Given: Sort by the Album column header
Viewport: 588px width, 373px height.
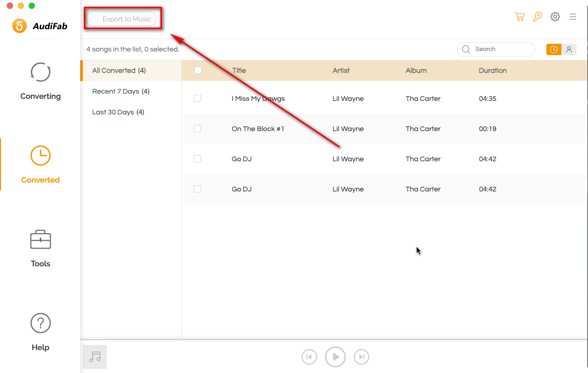Looking at the screenshot, I should coord(416,70).
